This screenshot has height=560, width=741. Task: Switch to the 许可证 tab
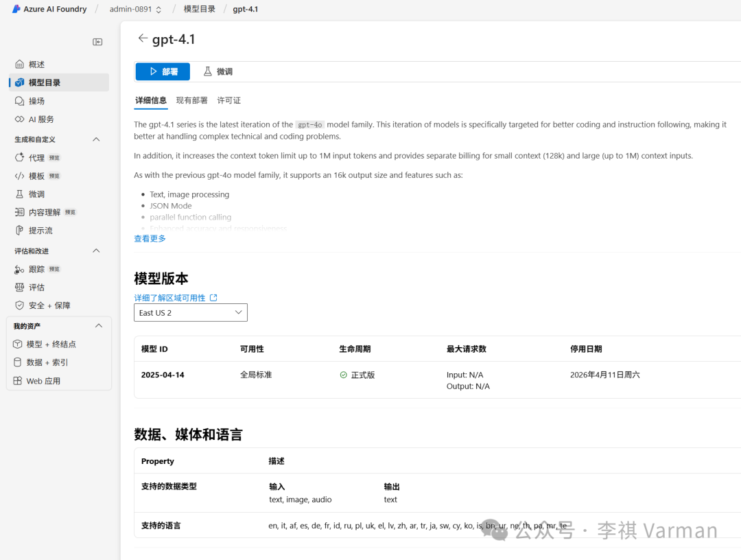click(228, 100)
